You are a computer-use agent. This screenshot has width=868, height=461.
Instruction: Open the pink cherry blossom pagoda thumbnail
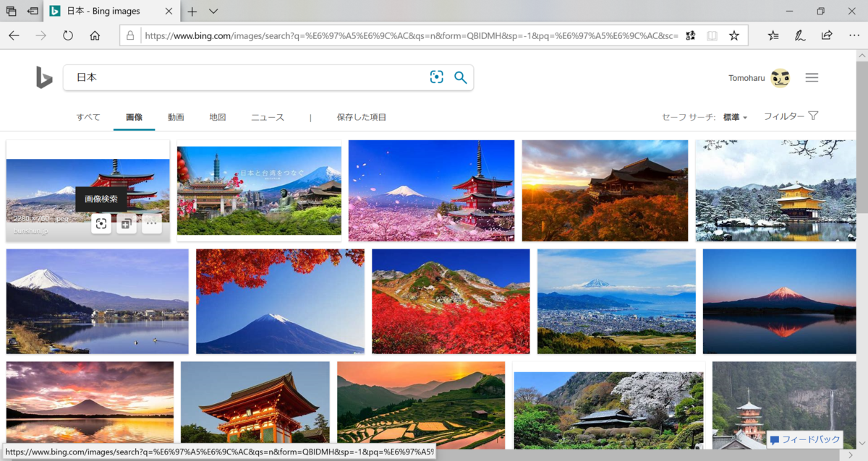coord(431,191)
